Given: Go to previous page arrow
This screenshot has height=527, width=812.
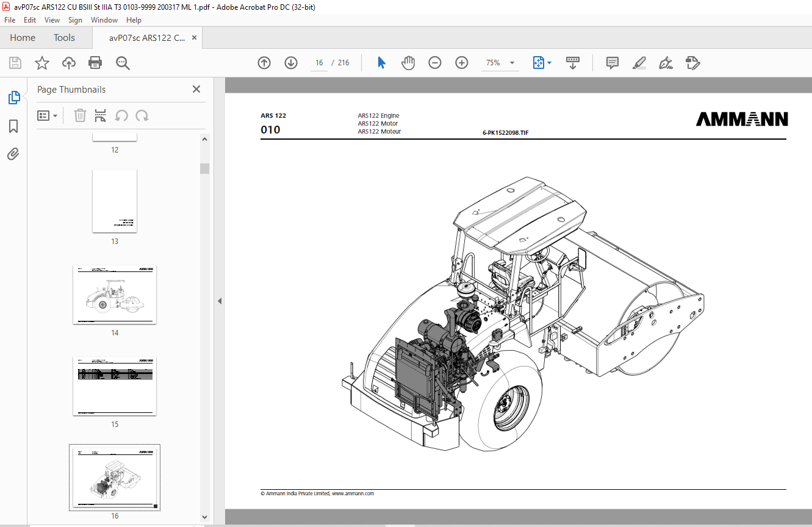Looking at the screenshot, I should pyautogui.click(x=264, y=63).
